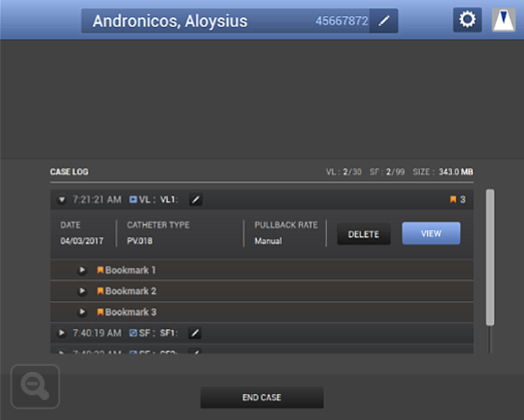Image resolution: width=524 pixels, height=420 pixels.
Task: Click the SF1: label text
Action: click(169, 333)
